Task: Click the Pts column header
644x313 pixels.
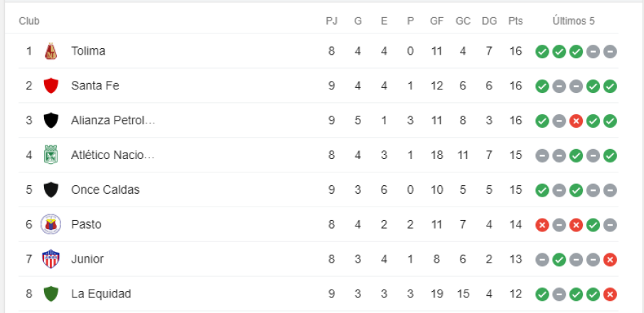Action: pos(515,21)
